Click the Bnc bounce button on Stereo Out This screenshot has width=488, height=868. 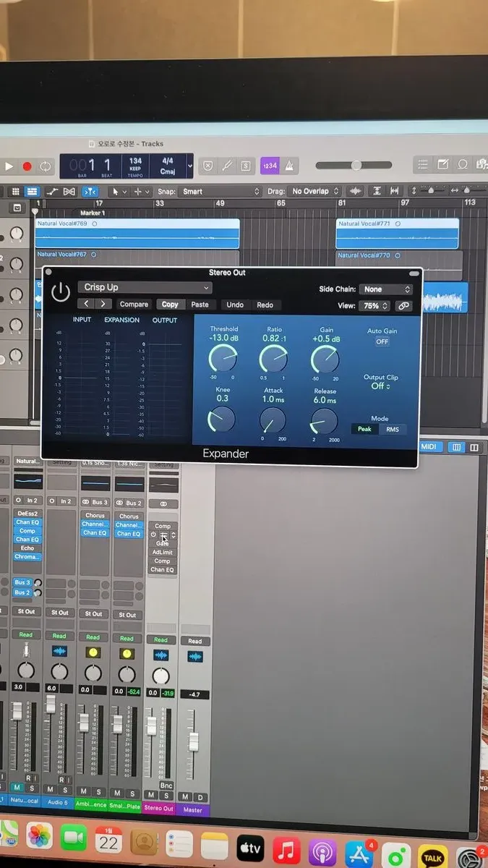click(x=166, y=785)
